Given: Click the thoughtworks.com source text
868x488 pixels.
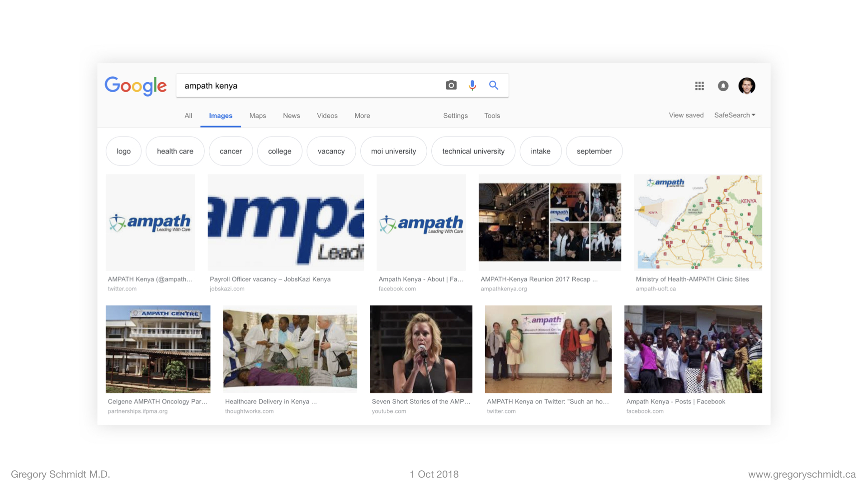Looking at the screenshot, I should coord(249,411).
